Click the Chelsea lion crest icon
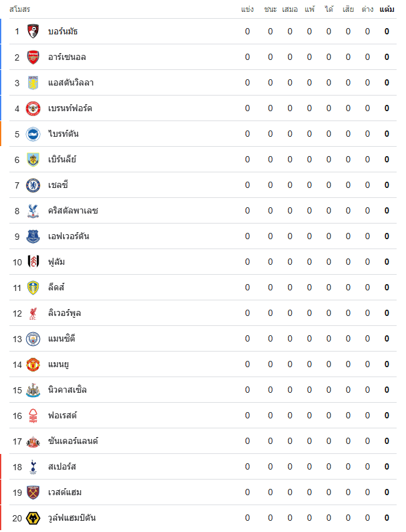This screenshot has height=532, width=406. click(33, 185)
